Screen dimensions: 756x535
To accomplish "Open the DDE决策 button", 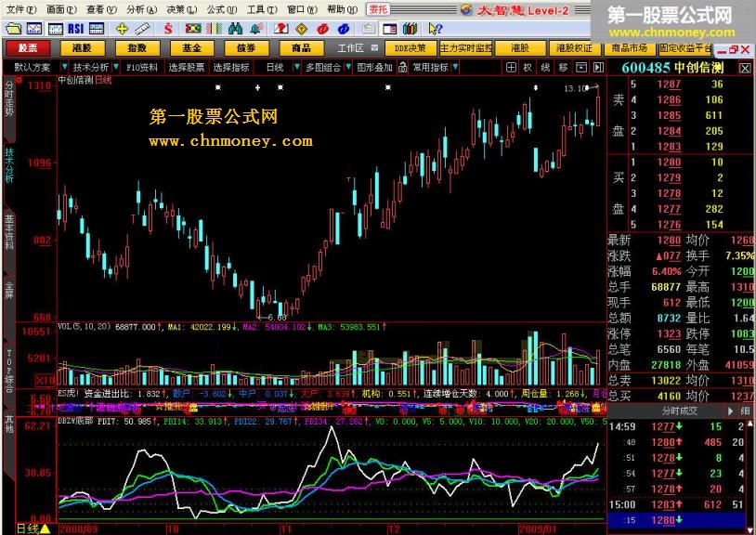I will [x=411, y=48].
